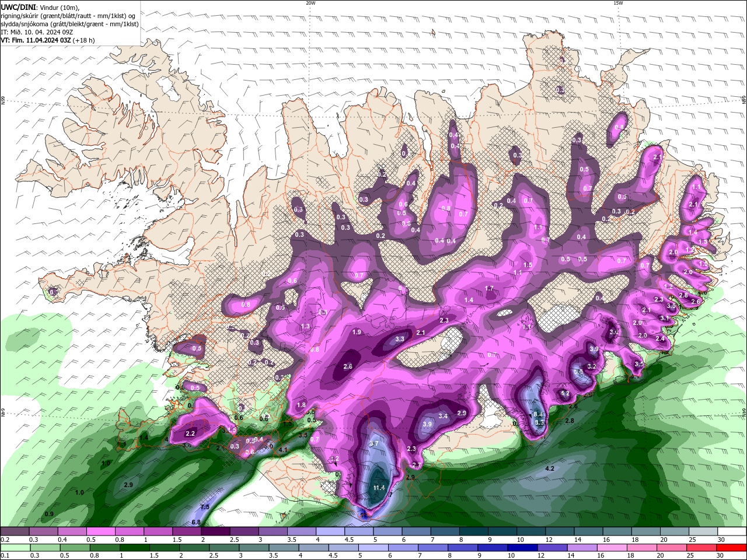
Task: Select the dusky plum swatch labeled 0.2
Action: 15,531
